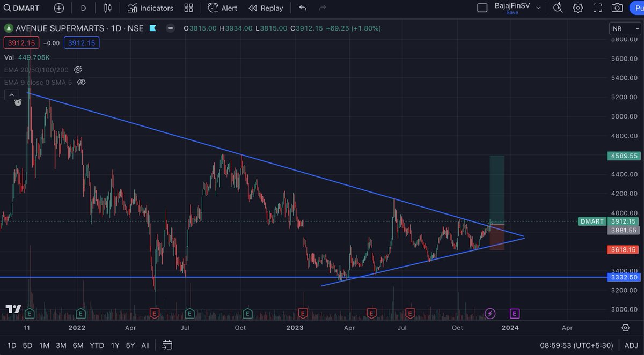Select the 1Y date range

[x=115, y=345]
